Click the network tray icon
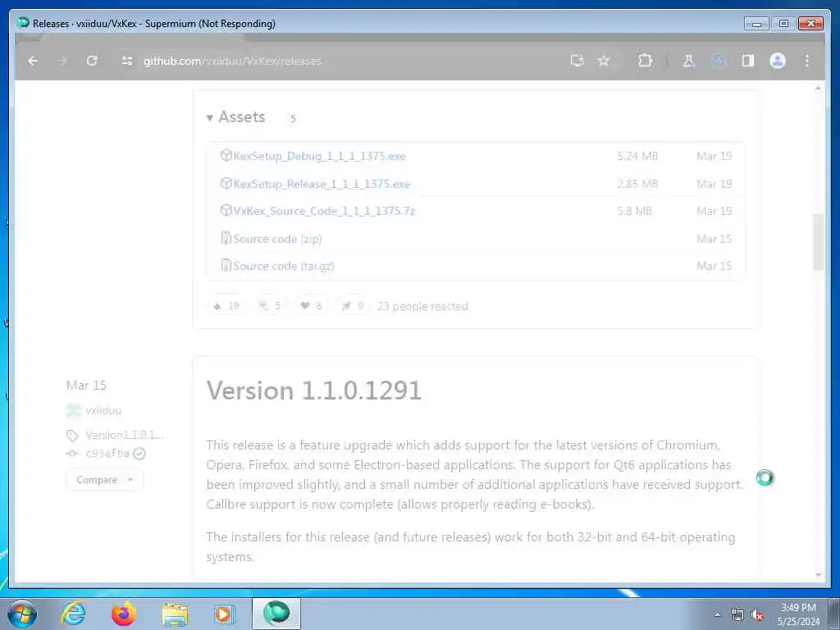Viewport: 840px width, 630px height. pos(737,615)
